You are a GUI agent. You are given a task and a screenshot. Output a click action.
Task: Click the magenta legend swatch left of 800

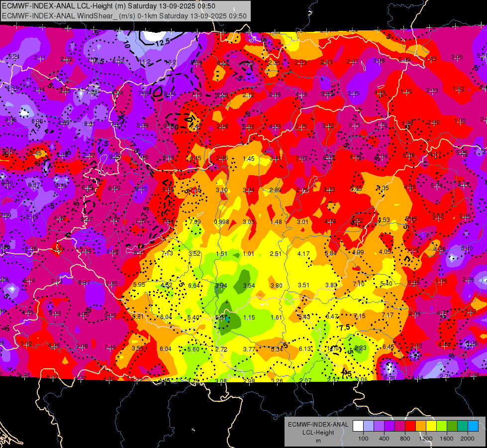pyautogui.click(x=400, y=426)
